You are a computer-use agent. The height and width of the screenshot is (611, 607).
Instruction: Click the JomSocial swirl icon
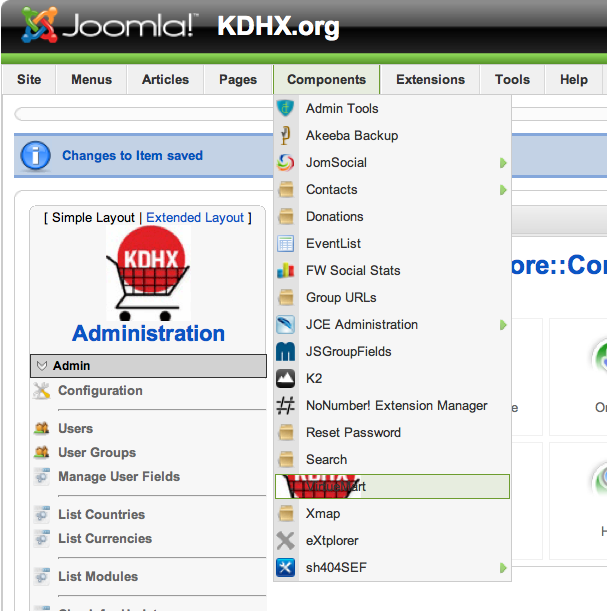point(286,162)
